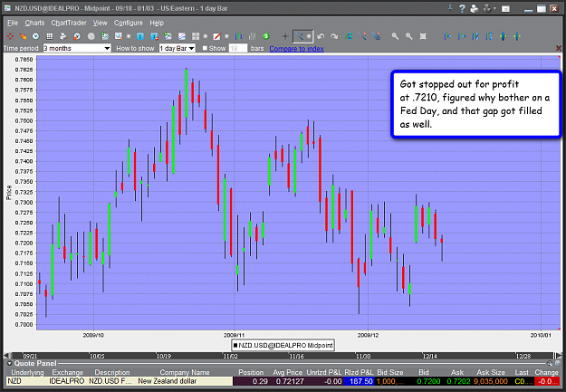Click the IDEALPRO exchange cell
Image resolution: width=566 pixels, height=392 pixels.
click(x=67, y=381)
